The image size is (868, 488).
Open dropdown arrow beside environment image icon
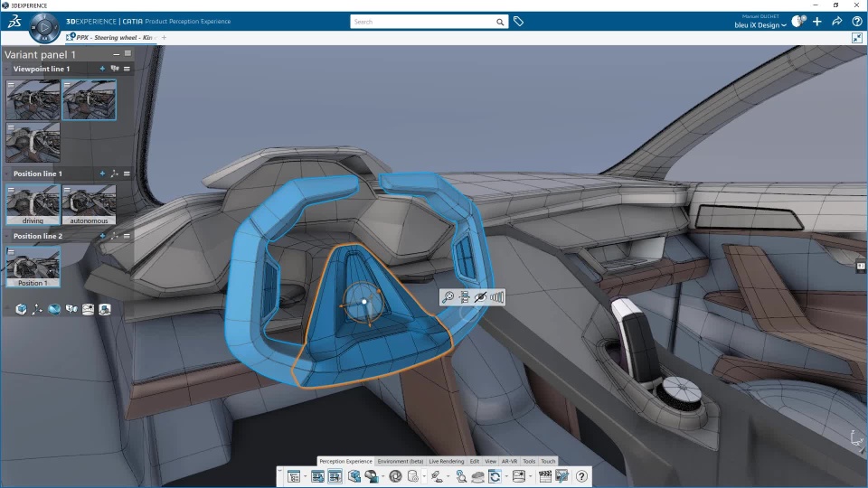(x=531, y=476)
